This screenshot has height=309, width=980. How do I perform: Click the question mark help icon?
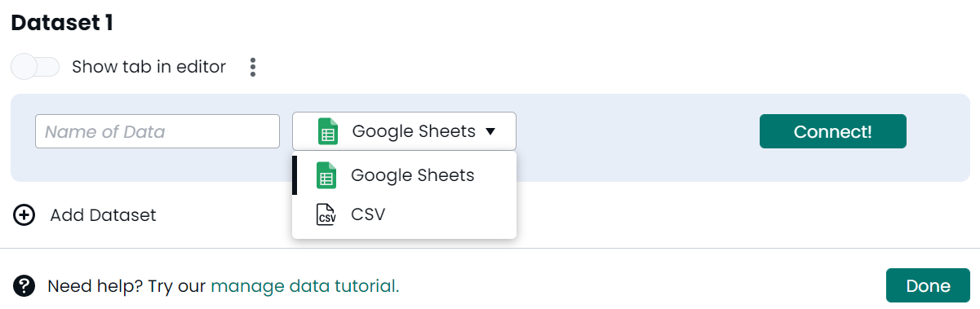coord(24,285)
